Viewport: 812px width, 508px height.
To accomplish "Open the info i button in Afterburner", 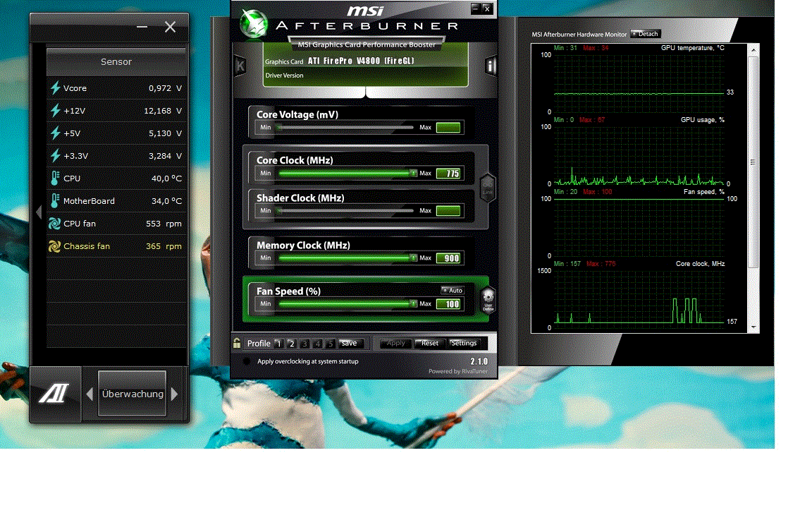I will click(x=490, y=66).
